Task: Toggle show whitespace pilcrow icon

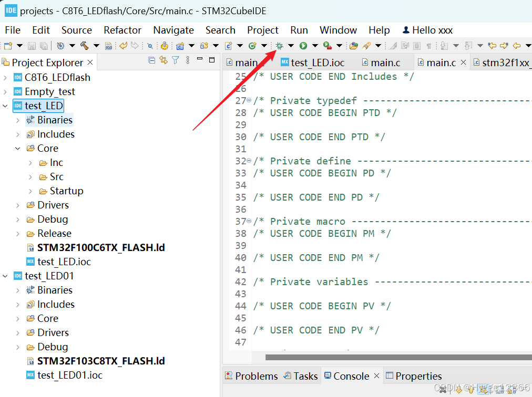Action: (429, 46)
